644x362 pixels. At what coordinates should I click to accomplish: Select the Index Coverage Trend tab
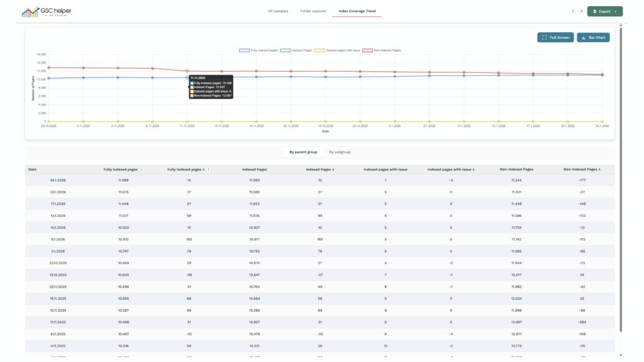coord(357,11)
